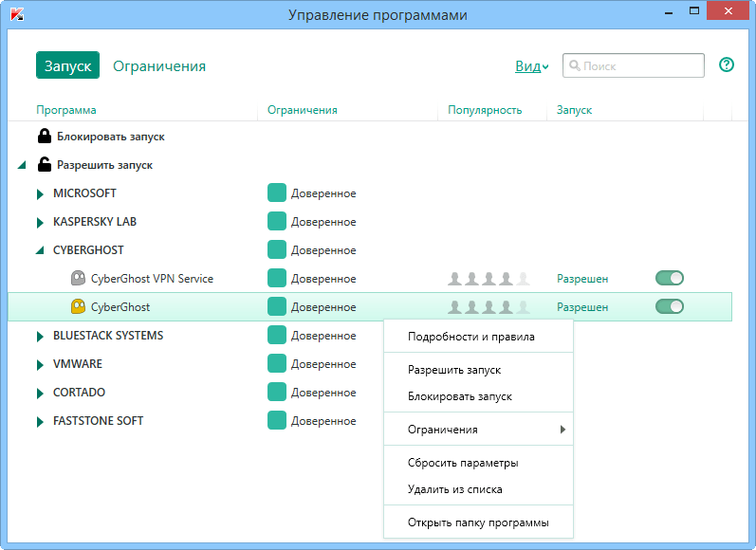Click Разрешен status in CyberGhost VPN Service row
Viewport: 756px width, 550px height.
coord(582,279)
